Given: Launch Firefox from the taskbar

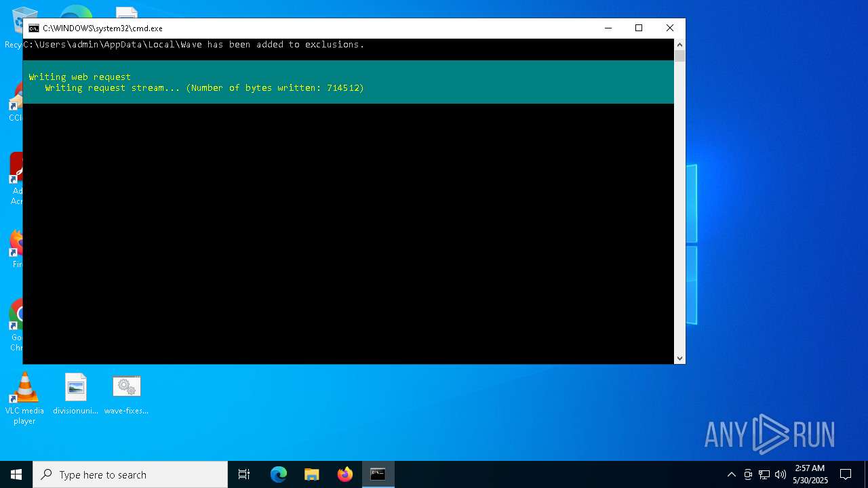Looking at the screenshot, I should (x=345, y=474).
